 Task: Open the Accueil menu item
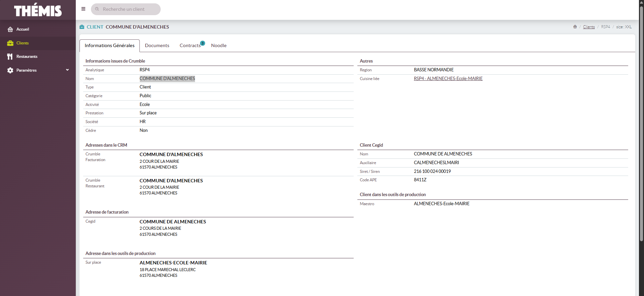(38, 29)
